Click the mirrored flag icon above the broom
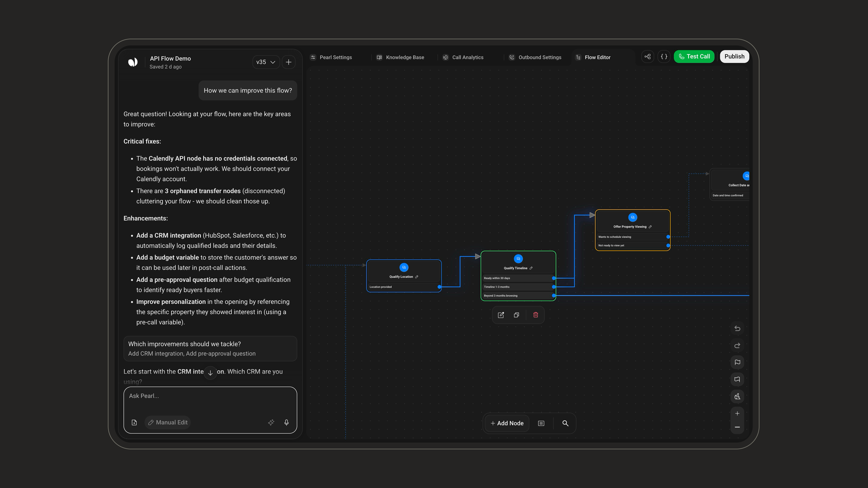Screen dimensions: 868x488 point(737,380)
